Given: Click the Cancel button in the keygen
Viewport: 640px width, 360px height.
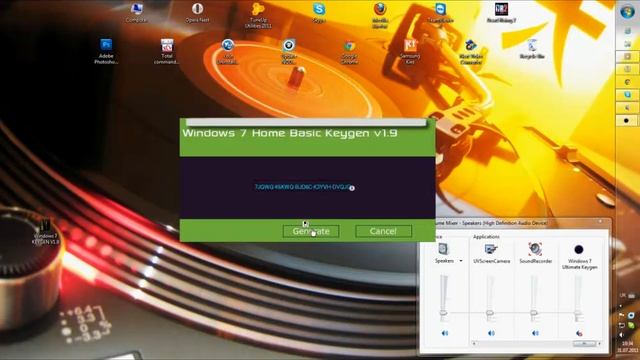Looking at the screenshot, I should pos(383,231).
